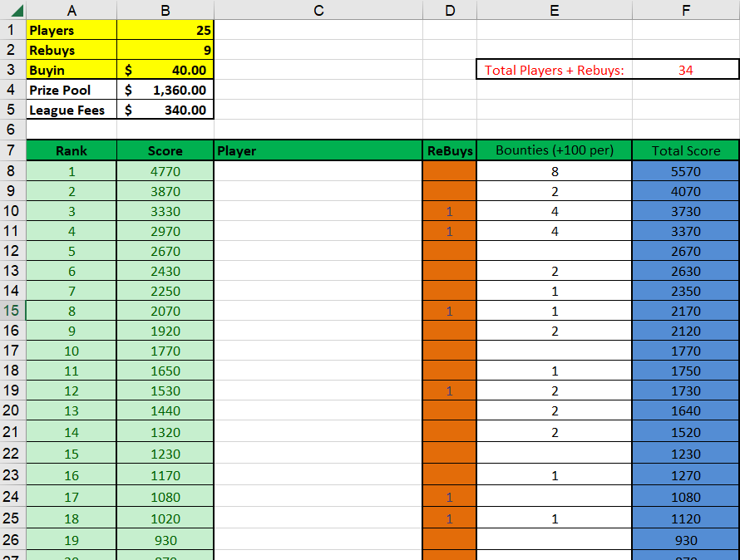
Task: Click the ReBuys header cell
Action: tap(450, 150)
